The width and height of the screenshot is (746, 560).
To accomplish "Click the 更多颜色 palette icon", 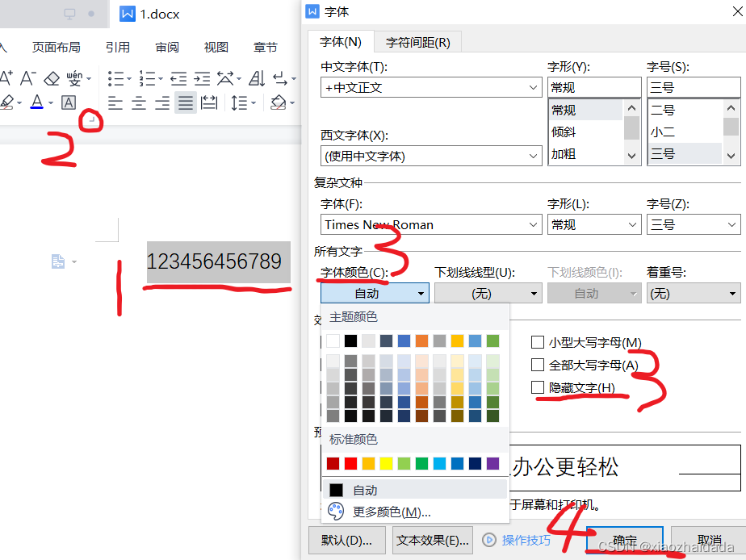I will 336,512.
